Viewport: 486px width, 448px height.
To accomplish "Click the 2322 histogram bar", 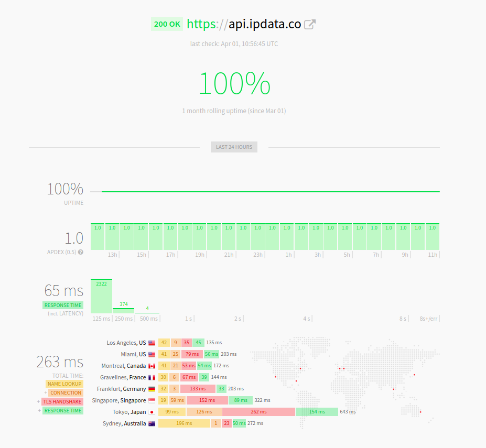I will 101,296.
